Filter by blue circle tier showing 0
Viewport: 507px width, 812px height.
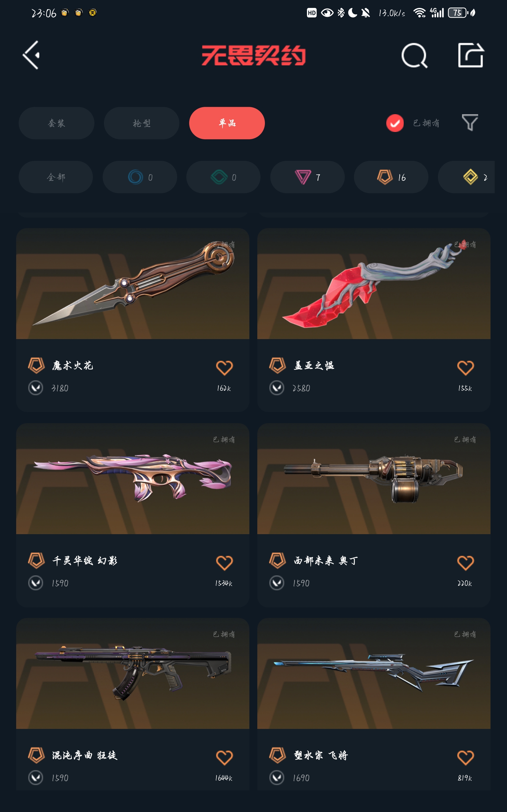coord(139,177)
